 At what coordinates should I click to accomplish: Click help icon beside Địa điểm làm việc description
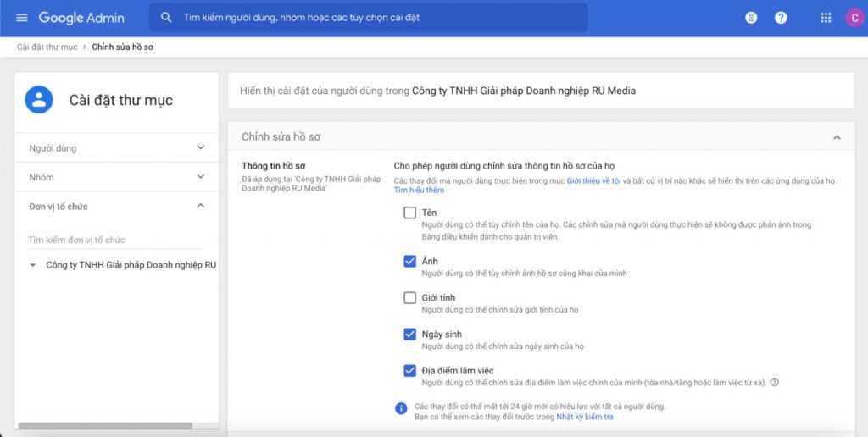click(x=775, y=382)
